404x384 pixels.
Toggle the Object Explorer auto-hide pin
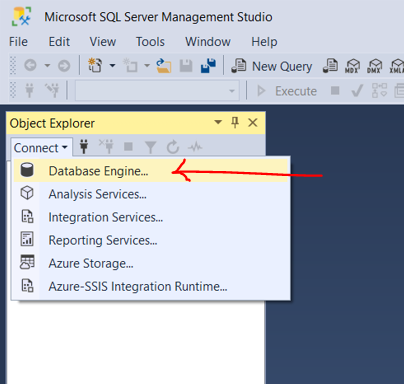pyautogui.click(x=235, y=123)
